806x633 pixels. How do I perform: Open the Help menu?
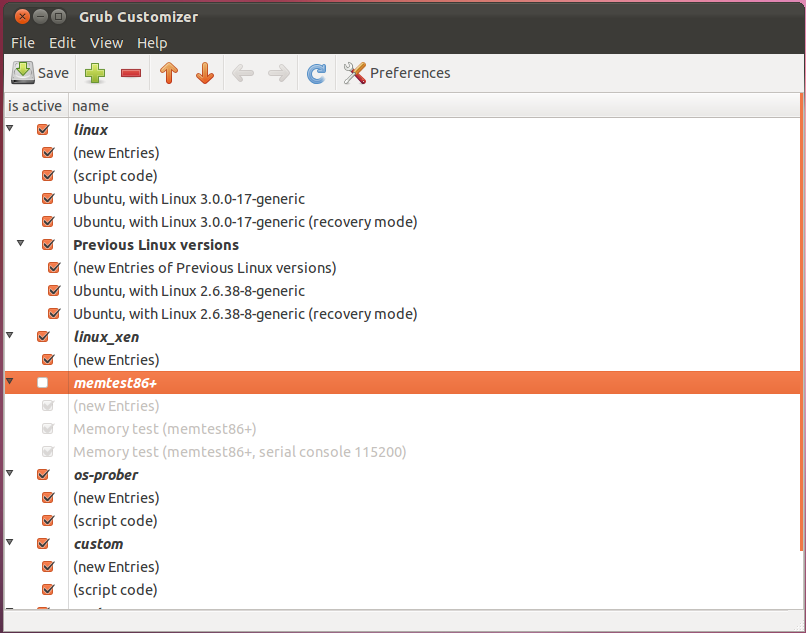coord(152,43)
